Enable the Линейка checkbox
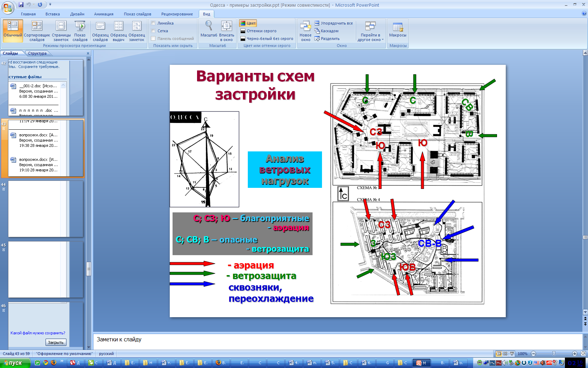588x368 pixels. pos(153,23)
